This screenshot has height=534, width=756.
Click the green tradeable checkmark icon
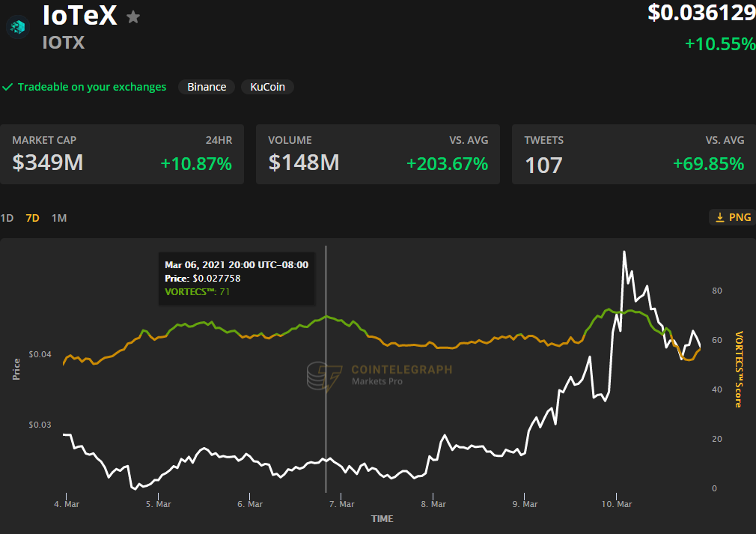point(8,87)
